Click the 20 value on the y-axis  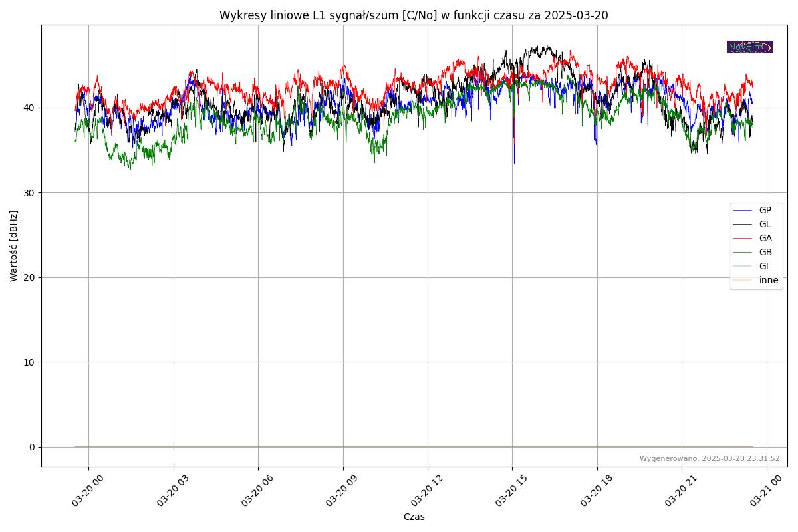[x=31, y=277]
